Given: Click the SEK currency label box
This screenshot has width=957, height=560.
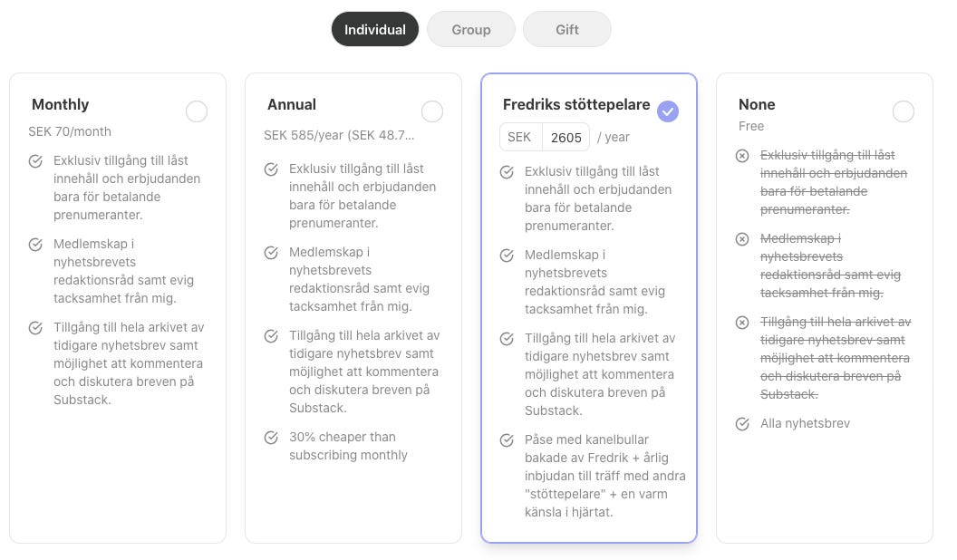Looking at the screenshot, I should (519, 137).
